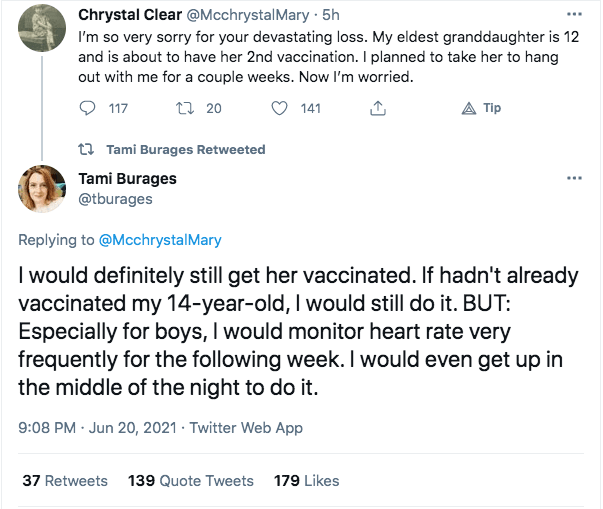Click the share icon on Chrystal's tweet
The image size is (603, 509).
pos(378,108)
